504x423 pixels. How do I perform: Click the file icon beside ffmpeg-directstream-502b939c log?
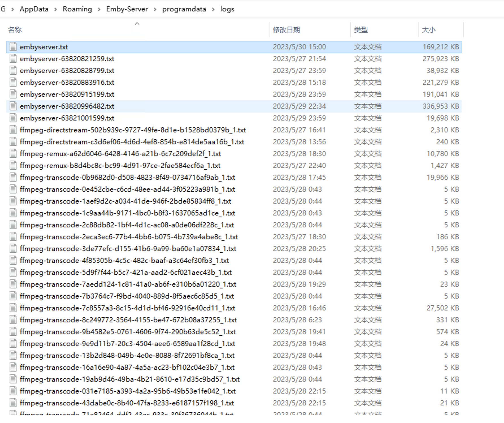13,130
